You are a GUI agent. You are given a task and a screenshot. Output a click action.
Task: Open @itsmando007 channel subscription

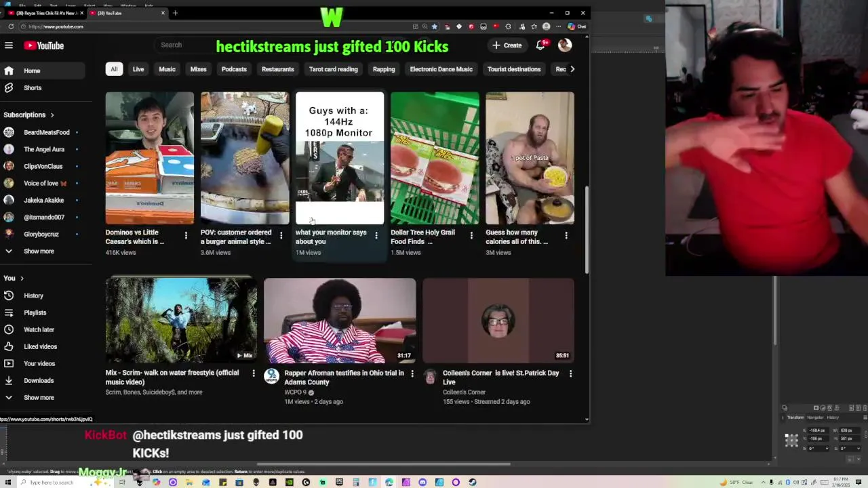pyautogui.click(x=42, y=217)
